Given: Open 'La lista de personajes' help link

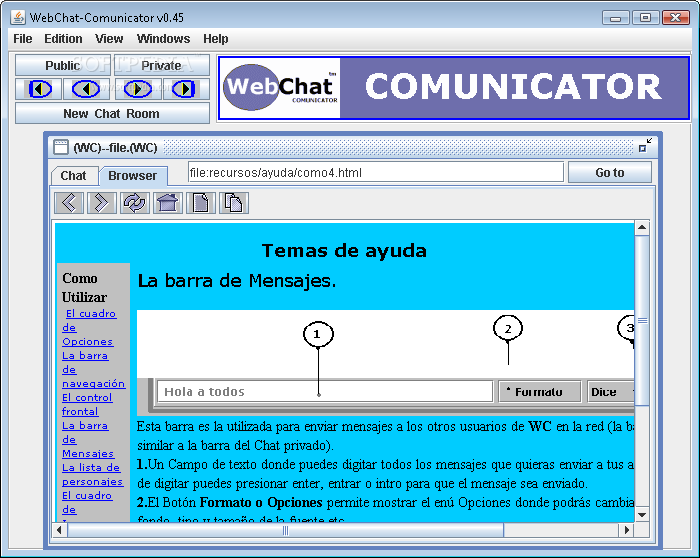Looking at the screenshot, I should 92,475.
